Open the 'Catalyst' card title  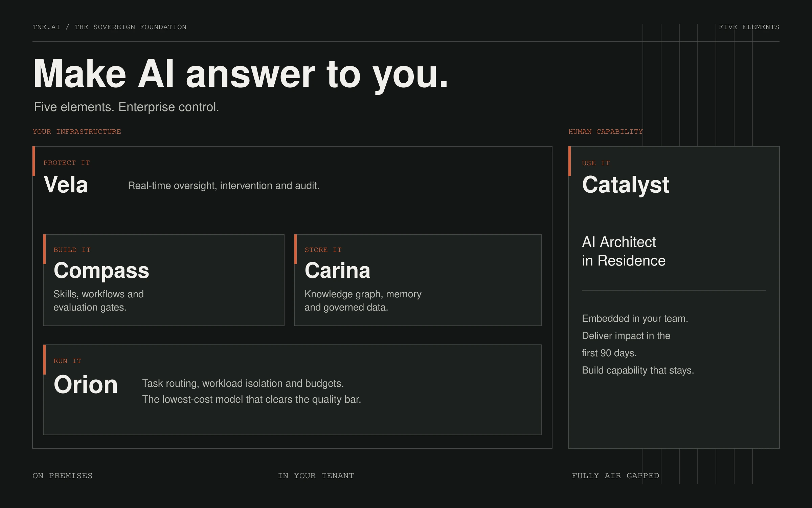[x=626, y=185]
